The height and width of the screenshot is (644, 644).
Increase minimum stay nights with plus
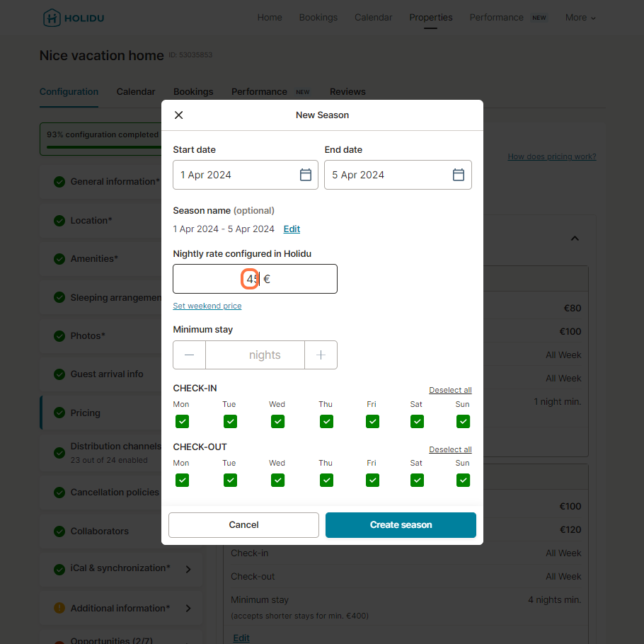coord(321,355)
